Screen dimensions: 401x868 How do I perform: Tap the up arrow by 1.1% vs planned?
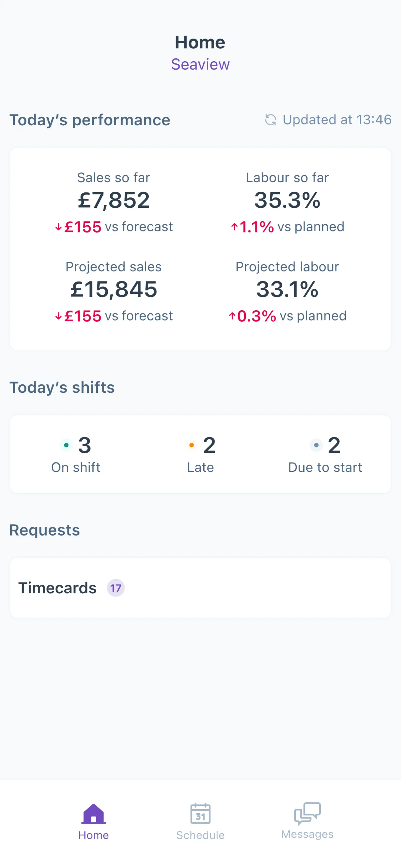pyautogui.click(x=234, y=227)
